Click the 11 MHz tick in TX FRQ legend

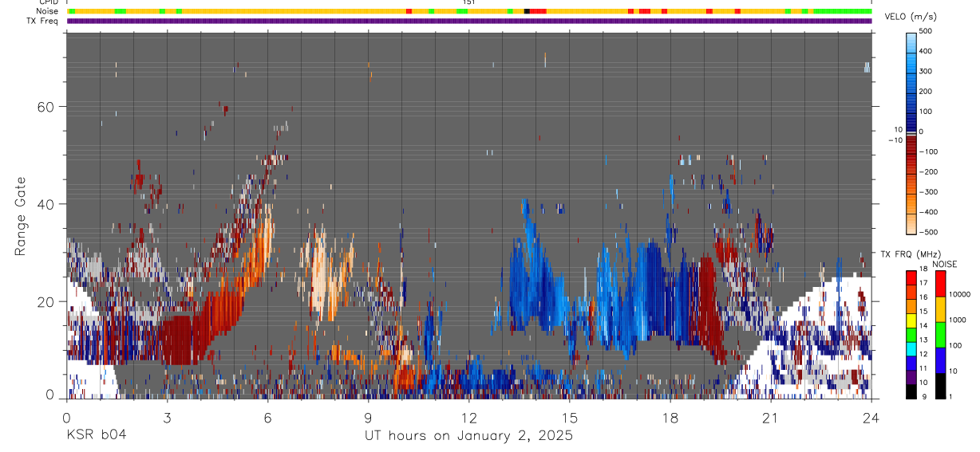pyautogui.click(x=924, y=367)
